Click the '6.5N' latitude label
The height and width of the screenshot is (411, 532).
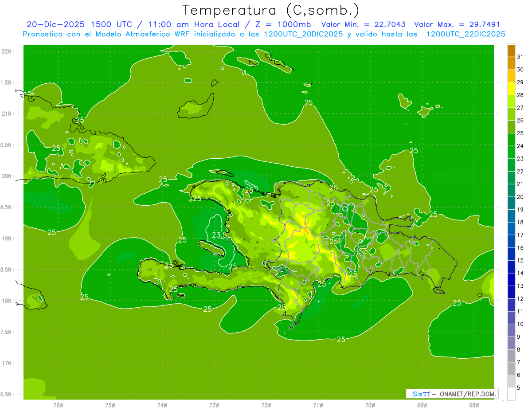pyautogui.click(x=7, y=394)
